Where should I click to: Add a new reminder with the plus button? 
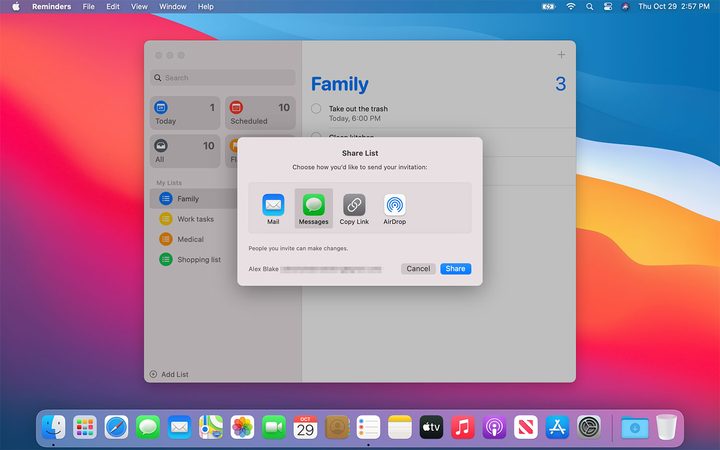561,55
